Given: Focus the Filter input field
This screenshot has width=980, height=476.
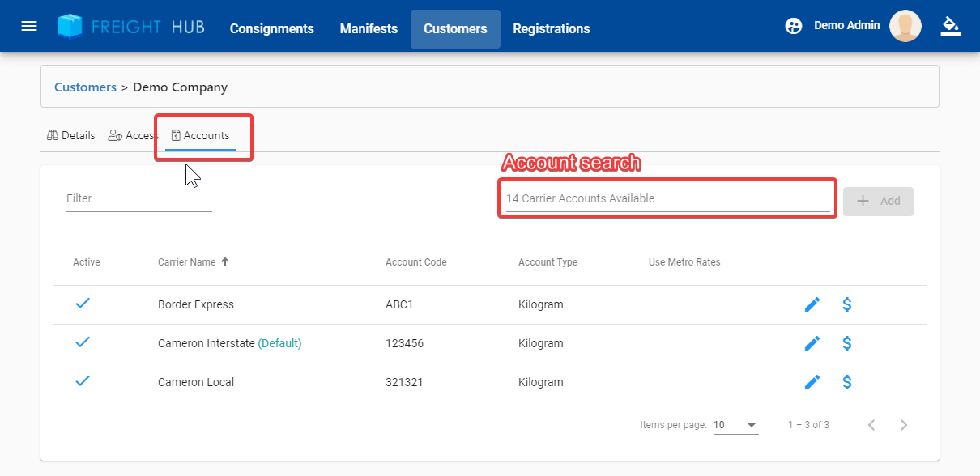Looking at the screenshot, I should click(139, 198).
